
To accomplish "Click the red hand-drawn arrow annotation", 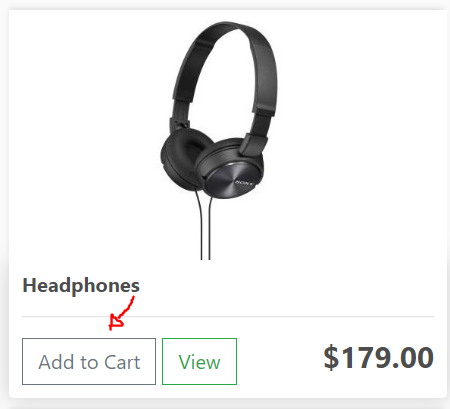I will point(121,313).
